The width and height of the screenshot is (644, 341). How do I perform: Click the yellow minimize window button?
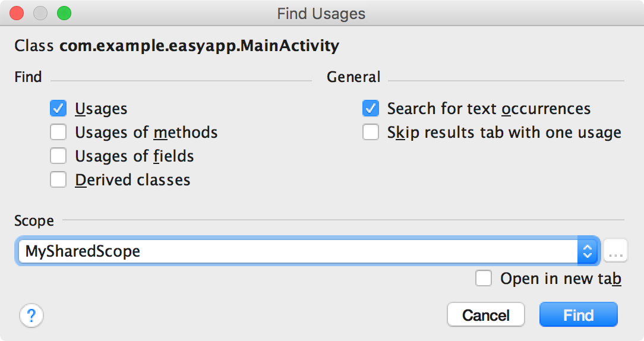40,12
